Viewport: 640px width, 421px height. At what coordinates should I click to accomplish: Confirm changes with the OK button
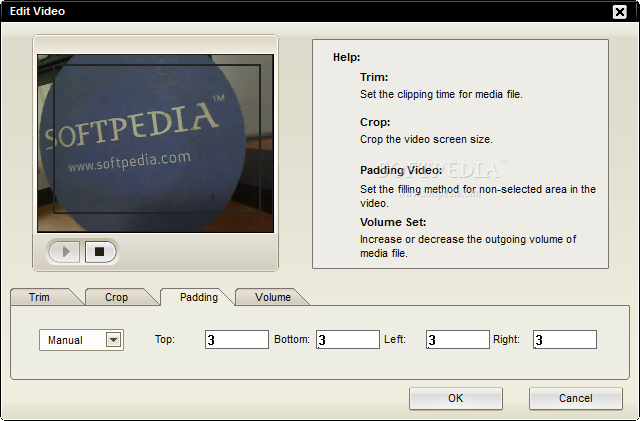(456, 398)
